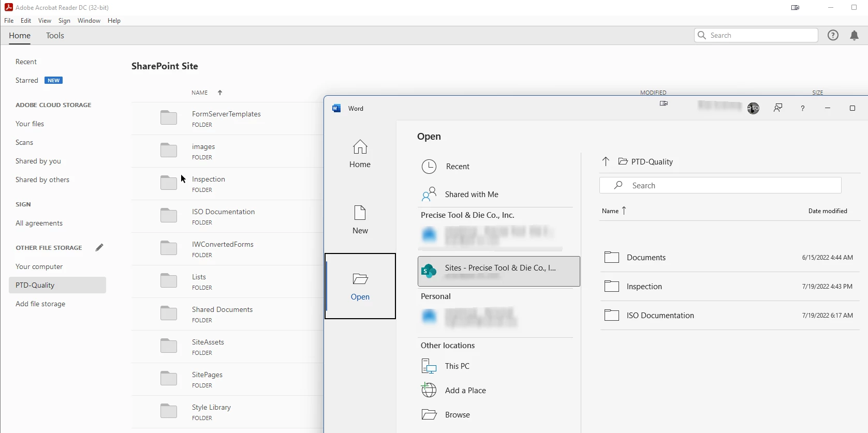
Task: Click Word Open folder icon in sidebar
Action: pyautogui.click(x=360, y=279)
